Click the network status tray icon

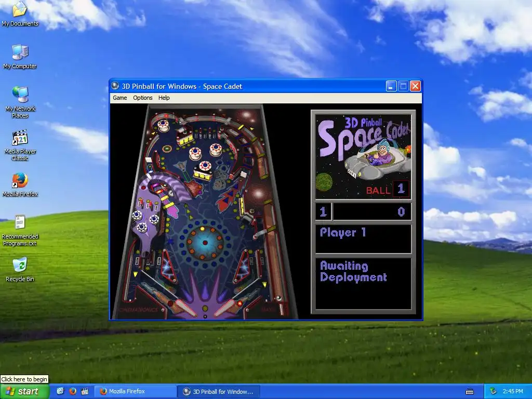click(493, 391)
